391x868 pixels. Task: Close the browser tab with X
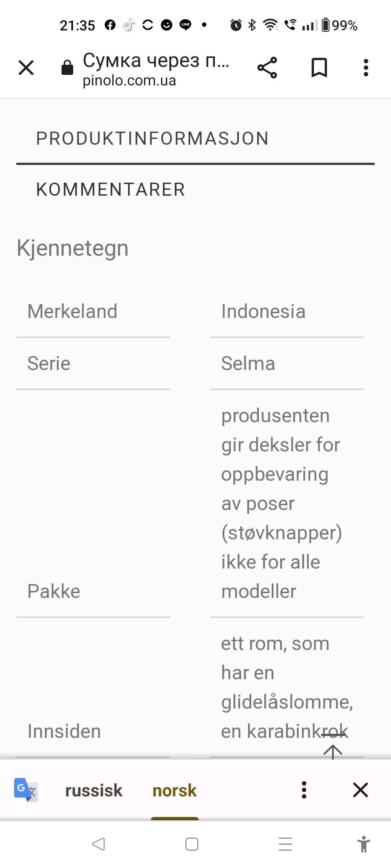point(26,68)
